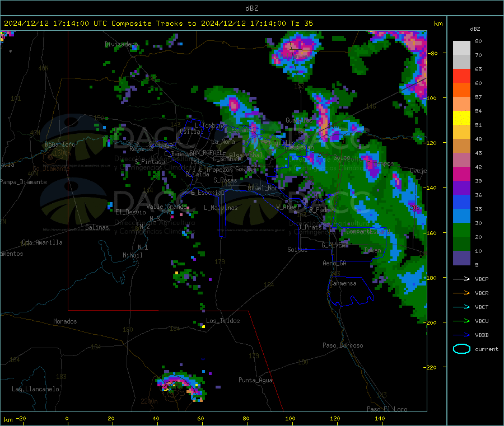Select the light grey swatch below 80
The width and height of the screenshot is (504, 426).
(461, 48)
